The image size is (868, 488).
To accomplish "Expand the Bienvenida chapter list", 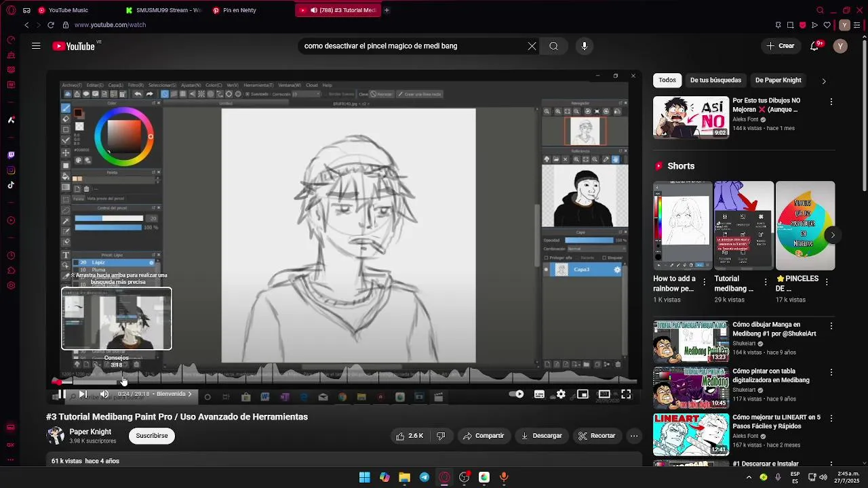I will 174,394.
